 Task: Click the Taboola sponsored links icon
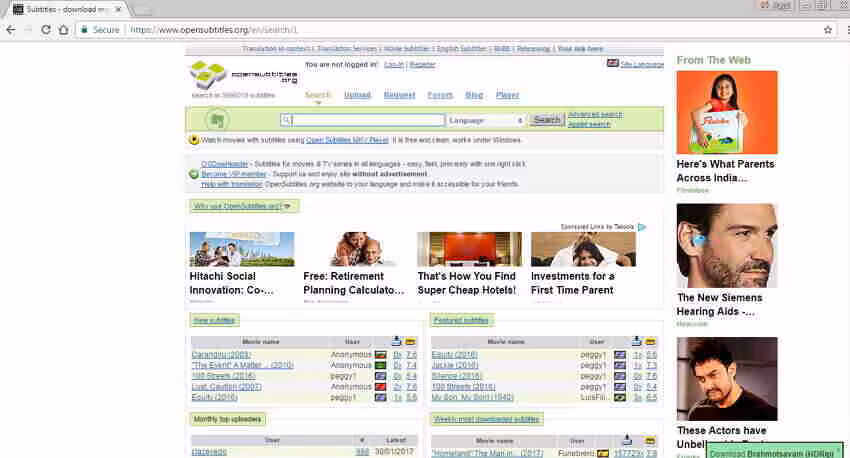(642, 227)
